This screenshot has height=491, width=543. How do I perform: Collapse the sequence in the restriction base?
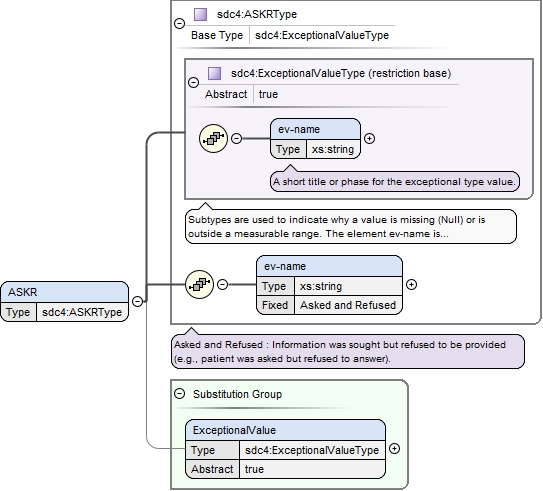[236, 139]
